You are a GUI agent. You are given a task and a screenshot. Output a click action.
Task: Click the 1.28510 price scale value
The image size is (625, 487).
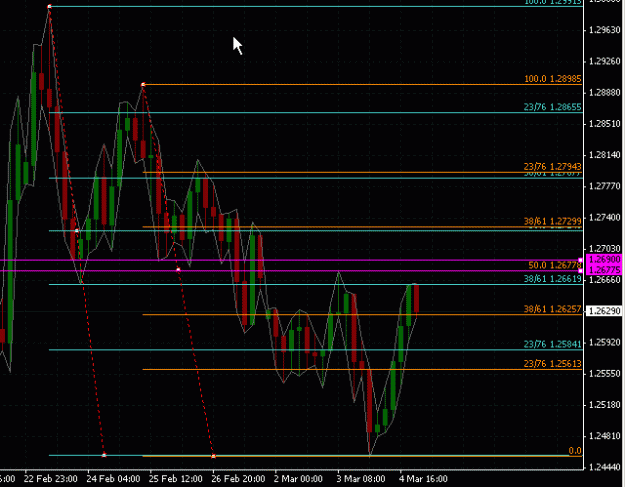[x=605, y=124]
